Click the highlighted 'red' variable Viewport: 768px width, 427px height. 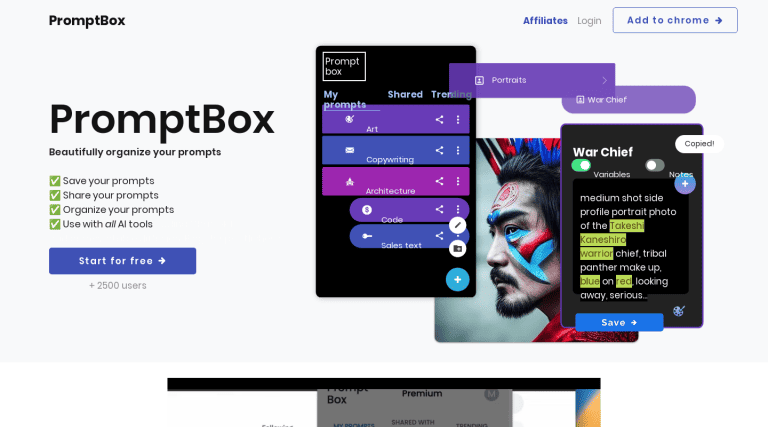click(624, 281)
